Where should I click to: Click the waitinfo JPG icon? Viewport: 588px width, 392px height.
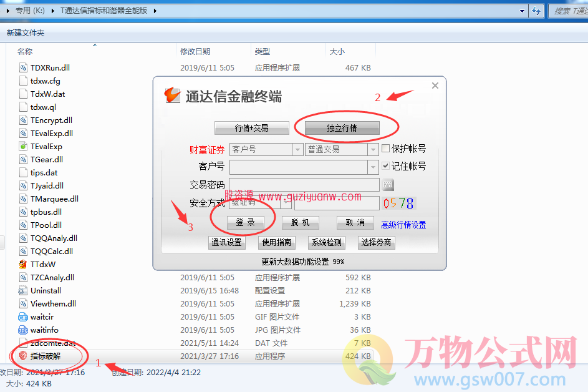(23, 330)
